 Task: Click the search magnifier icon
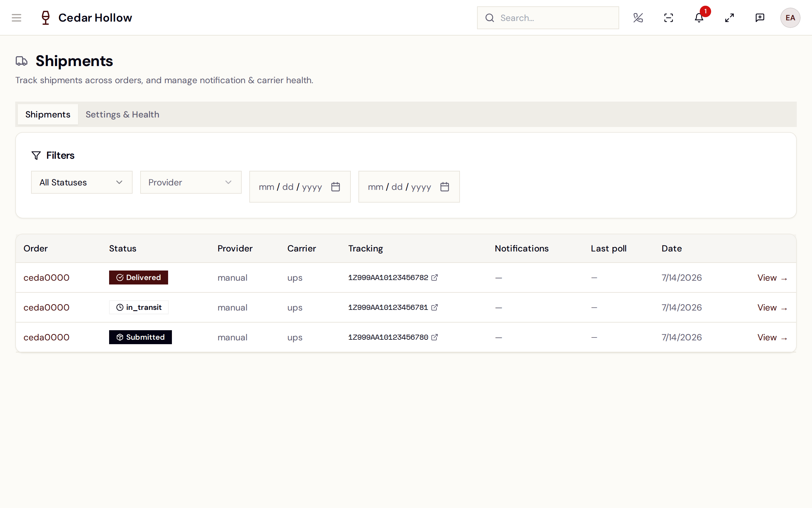[x=489, y=18]
